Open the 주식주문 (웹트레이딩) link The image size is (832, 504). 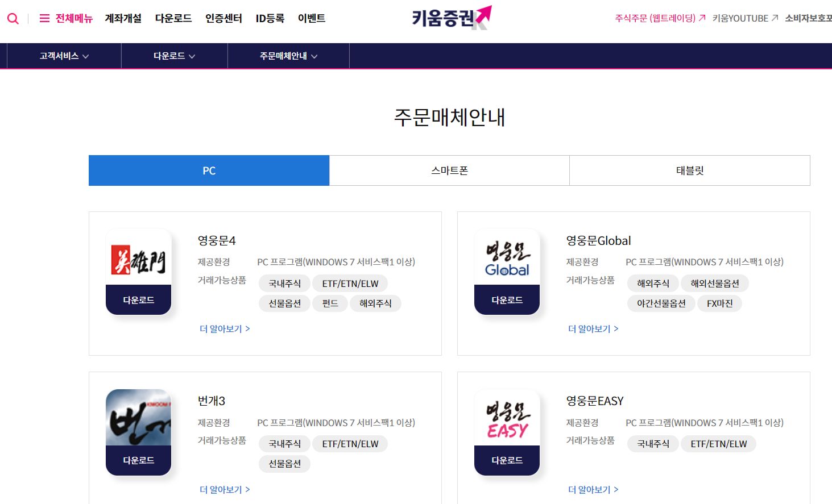coord(660,18)
